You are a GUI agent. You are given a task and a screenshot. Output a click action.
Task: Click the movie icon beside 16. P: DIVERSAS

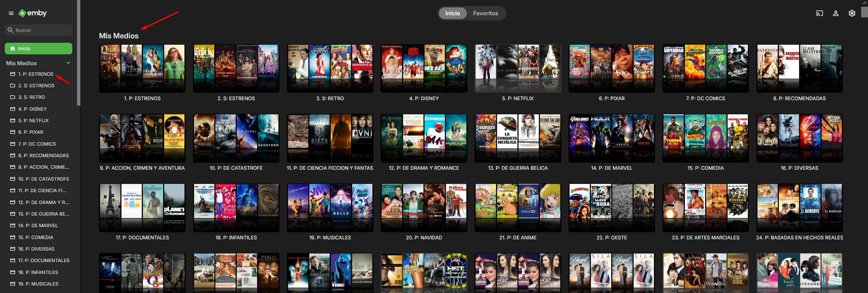tap(13, 249)
